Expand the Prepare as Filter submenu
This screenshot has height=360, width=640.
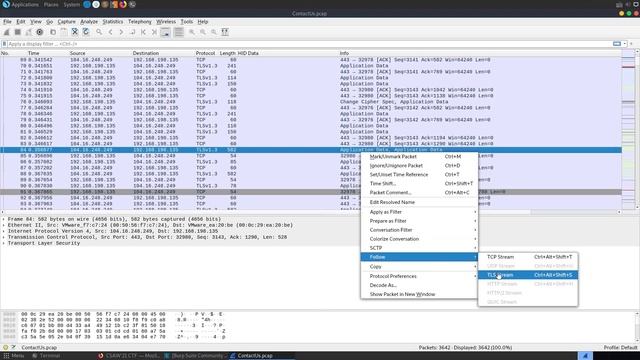click(419, 221)
